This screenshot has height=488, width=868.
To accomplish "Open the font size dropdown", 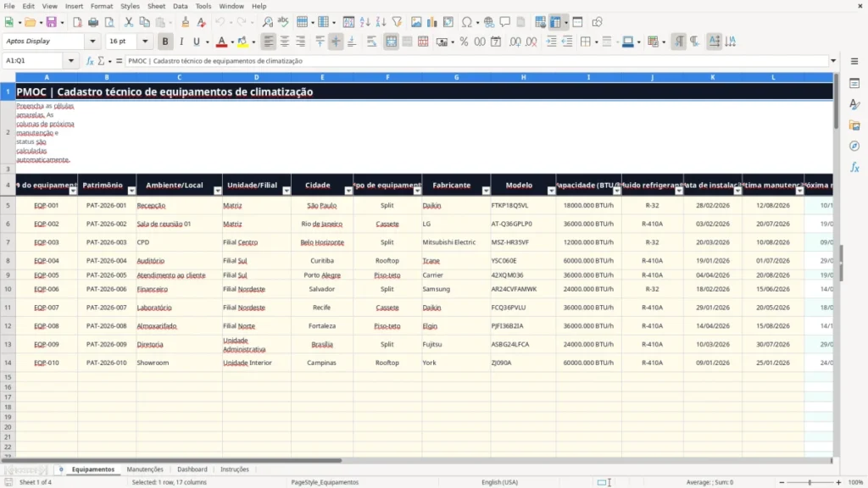I will click(x=145, y=41).
